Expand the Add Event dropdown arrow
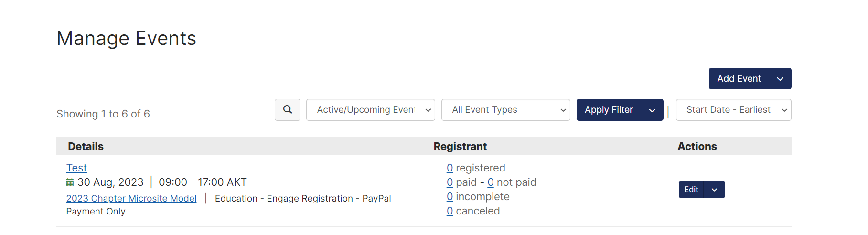This screenshot has height=235, width=868. pyautogui.click(x=780, y=79)
